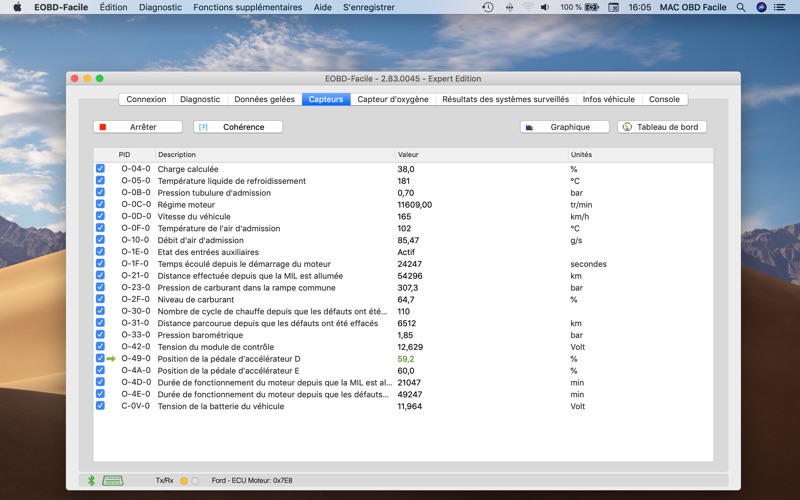Viewport: 800px width, 500px height.
Task: Click the green OBD interface icon
Action: click(x=113, y=480)
